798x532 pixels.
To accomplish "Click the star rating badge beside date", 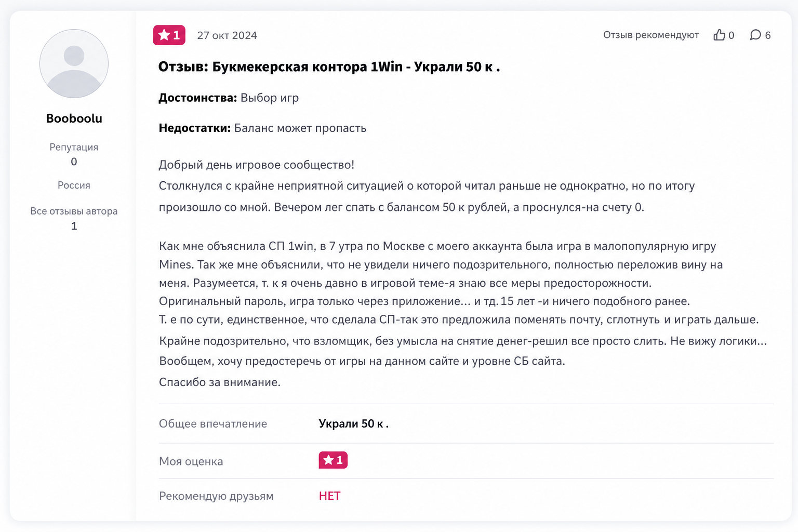I will tap(169, 35).
